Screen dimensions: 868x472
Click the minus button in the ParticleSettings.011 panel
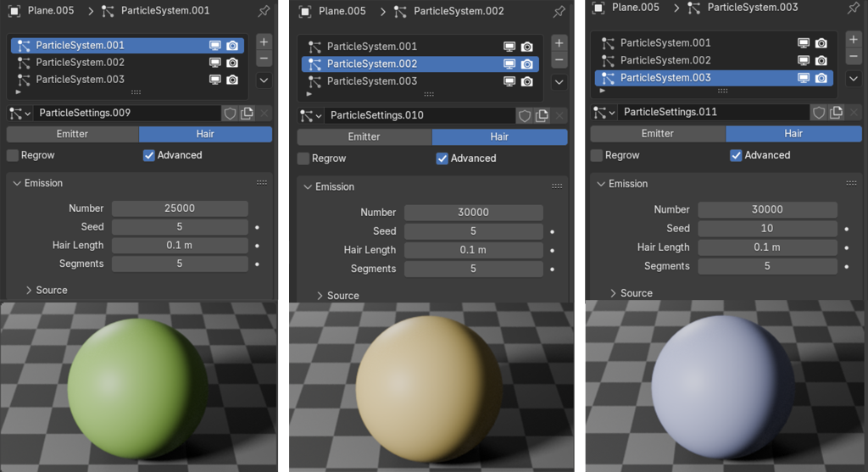853,58
